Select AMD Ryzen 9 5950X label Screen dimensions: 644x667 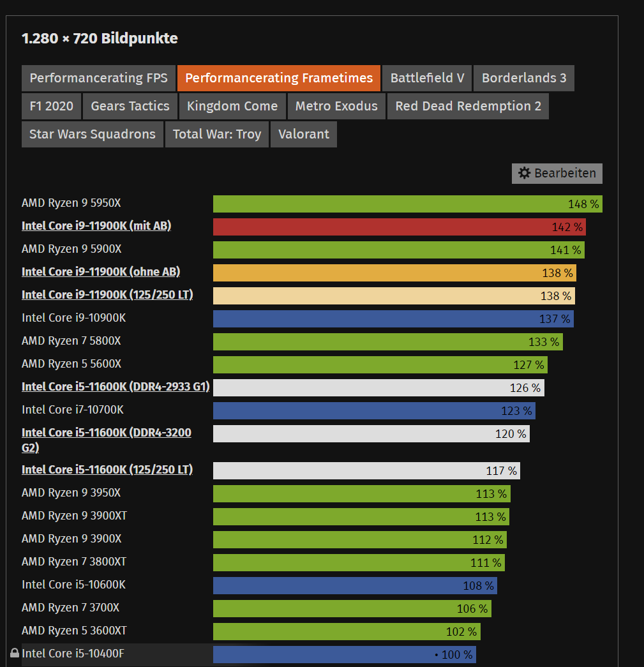click(x=71, y=202)
